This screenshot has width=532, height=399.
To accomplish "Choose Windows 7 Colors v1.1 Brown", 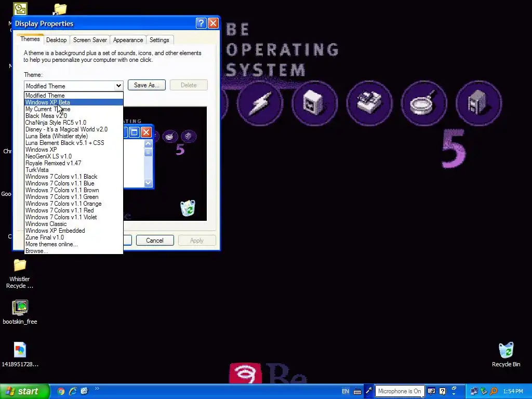I will pyautogui.click(x=74, y=190).
